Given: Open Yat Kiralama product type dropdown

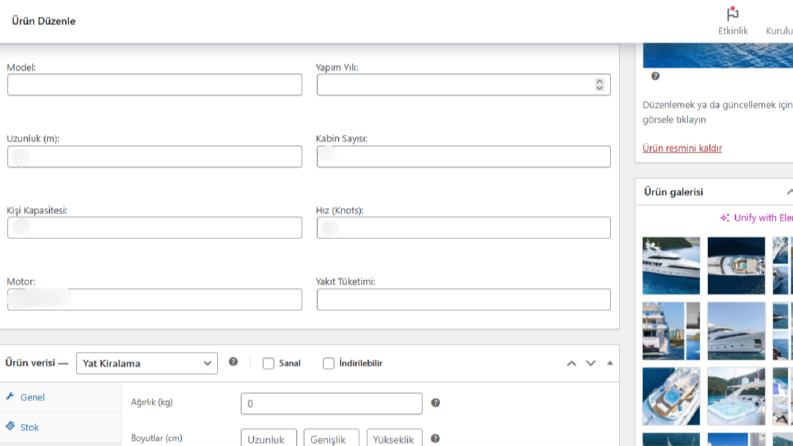Looking at the screenshot, I should point(147,363).
